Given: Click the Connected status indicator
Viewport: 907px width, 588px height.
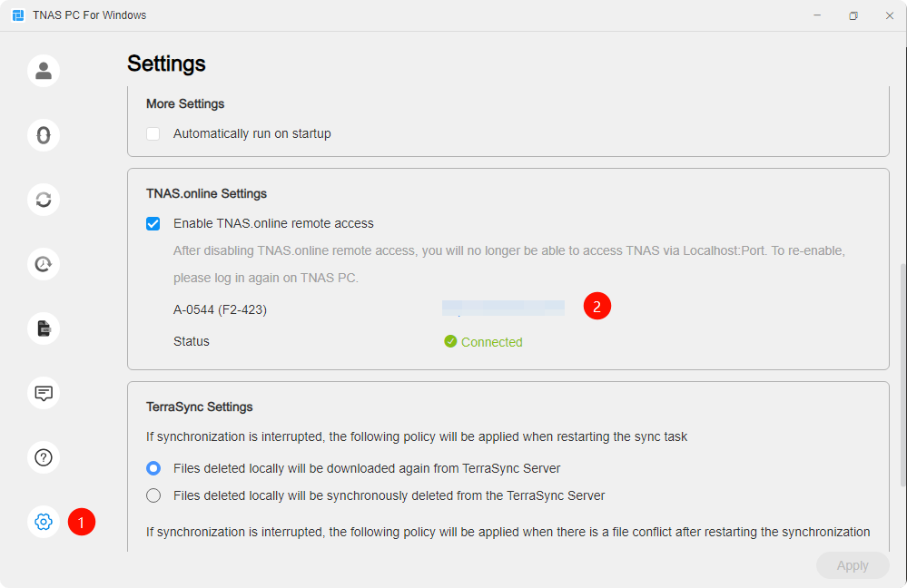Looking at the screenshot, I should [483, 342].
